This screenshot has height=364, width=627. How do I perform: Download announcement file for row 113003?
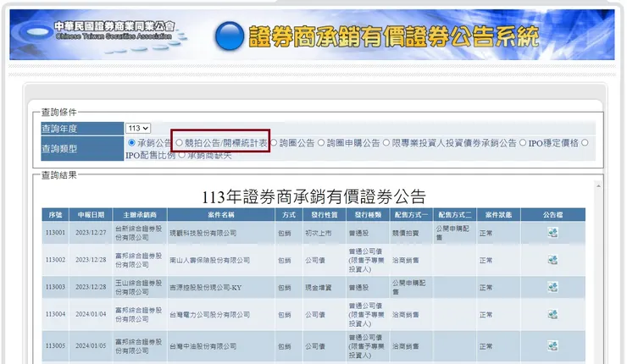tap(552, 287)
